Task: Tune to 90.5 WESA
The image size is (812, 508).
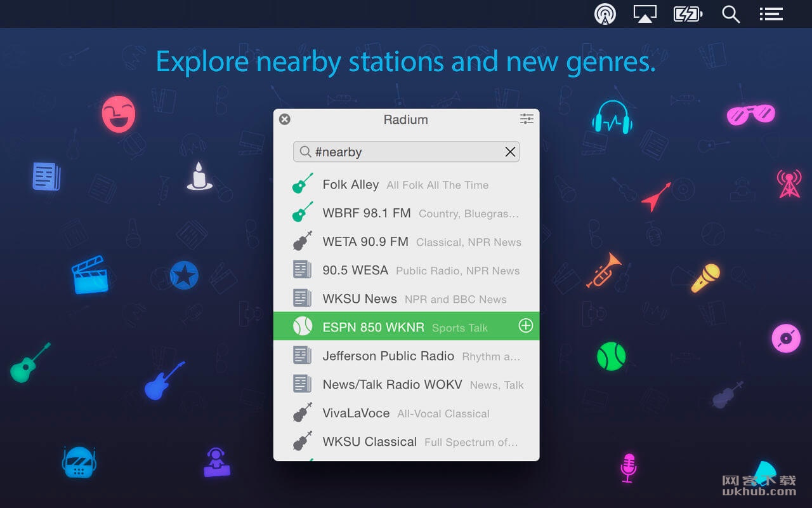Action: [406, 271]
